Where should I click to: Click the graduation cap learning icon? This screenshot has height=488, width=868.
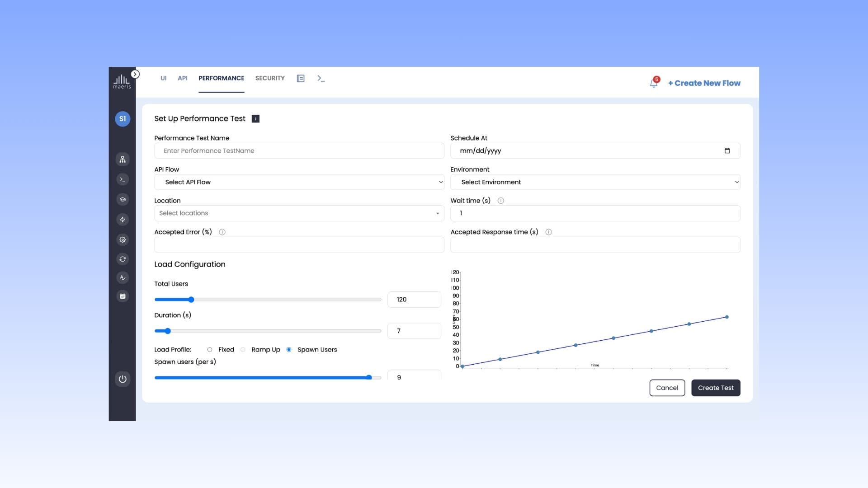123,199
